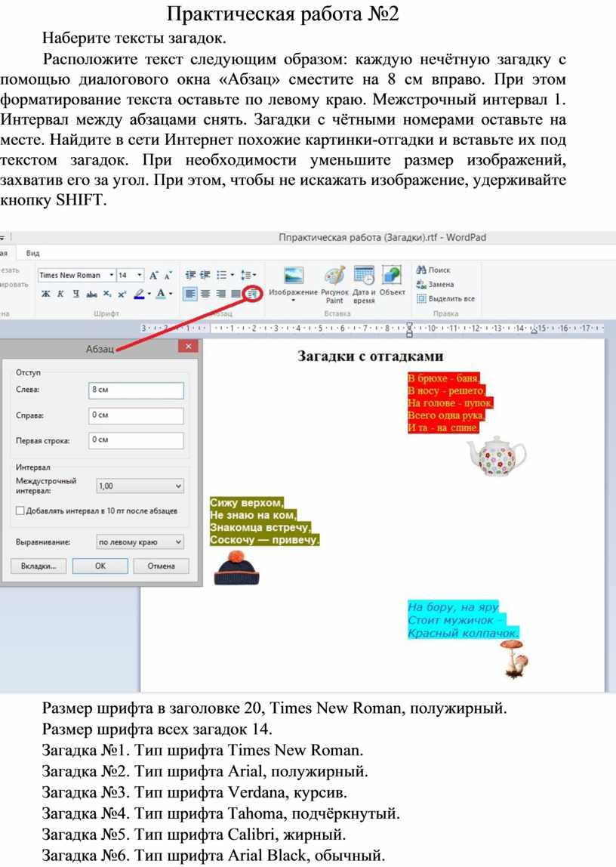616x867 pixels.
Task: Open the line spacing menu
Action: (248, 275)
